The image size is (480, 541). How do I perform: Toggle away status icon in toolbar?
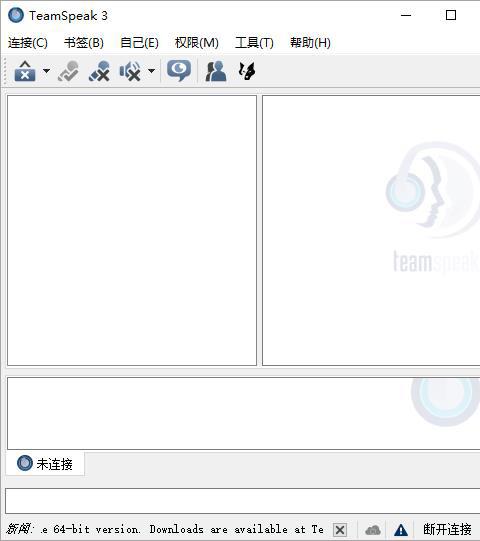pos(25,71)
